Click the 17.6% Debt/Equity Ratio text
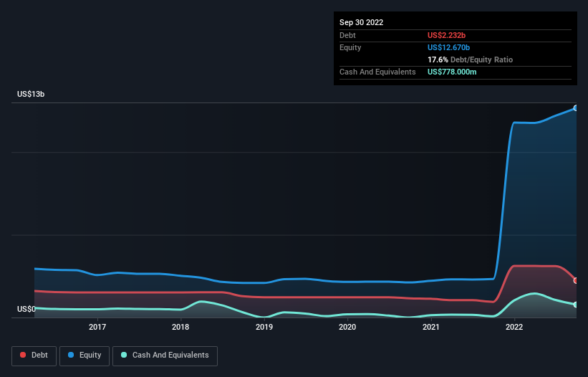This screenshot has height=377, width=588. [470, 59]
